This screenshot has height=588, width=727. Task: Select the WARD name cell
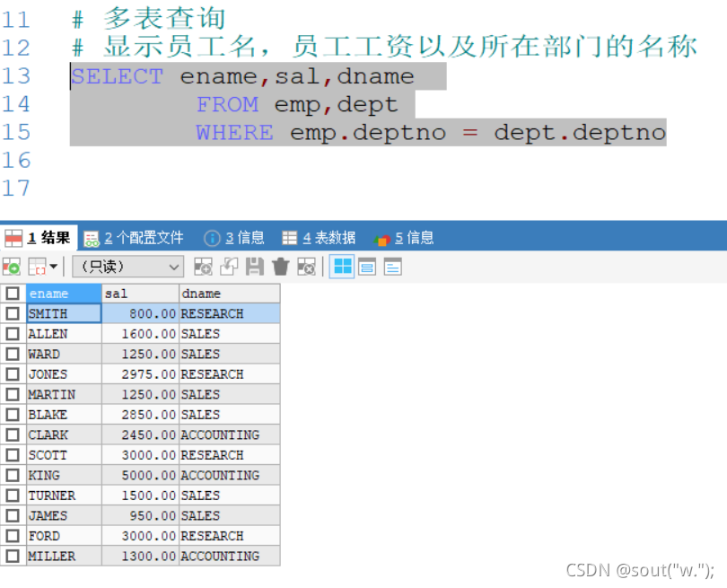64,354
